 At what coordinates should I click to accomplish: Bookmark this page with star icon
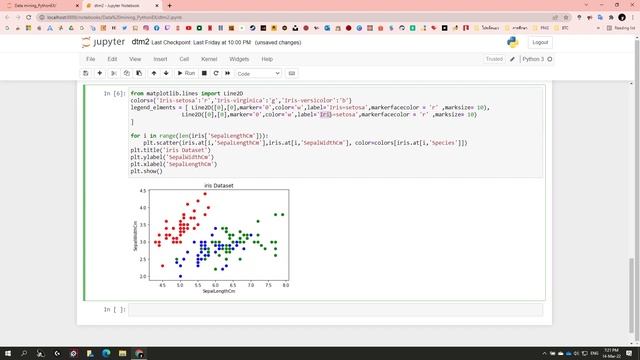tap(566, 17)
